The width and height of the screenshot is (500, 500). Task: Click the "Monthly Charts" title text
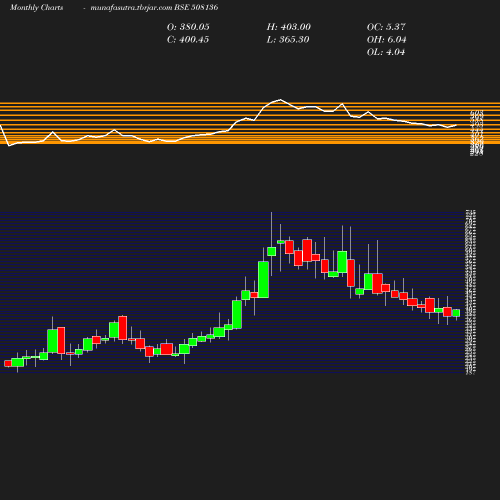point(36,8)
